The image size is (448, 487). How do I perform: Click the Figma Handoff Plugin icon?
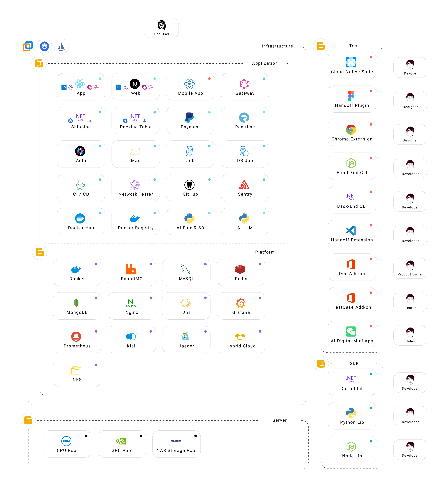pyautogui.click(x=351, y=96)
